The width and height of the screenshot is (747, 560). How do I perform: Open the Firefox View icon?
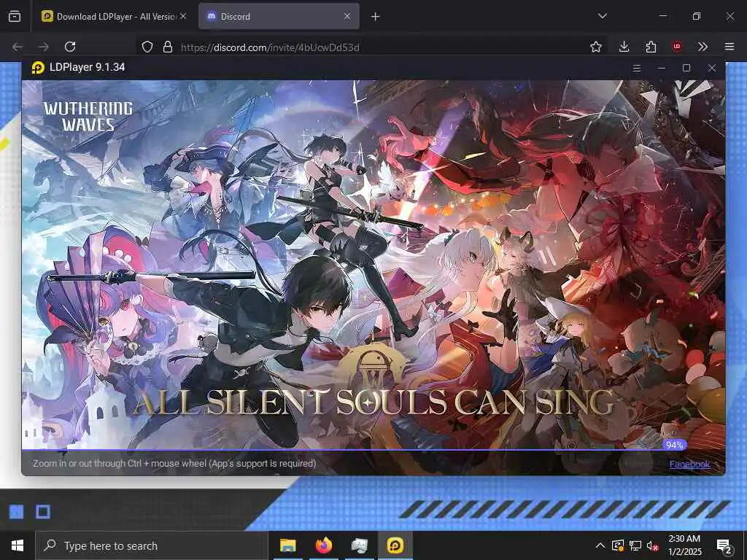(15, 16)
